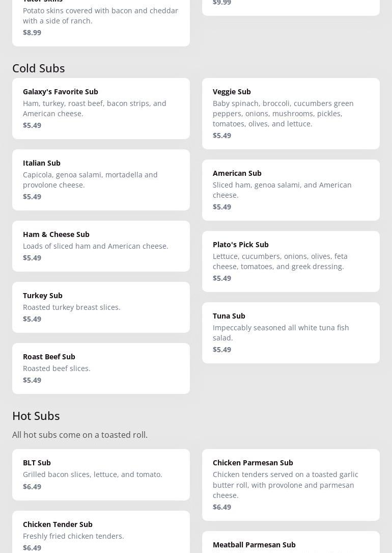The height and width of the screenshot is (553, 392).
Task: Click the Hot Subs section heading
Action: pos(36,415)
